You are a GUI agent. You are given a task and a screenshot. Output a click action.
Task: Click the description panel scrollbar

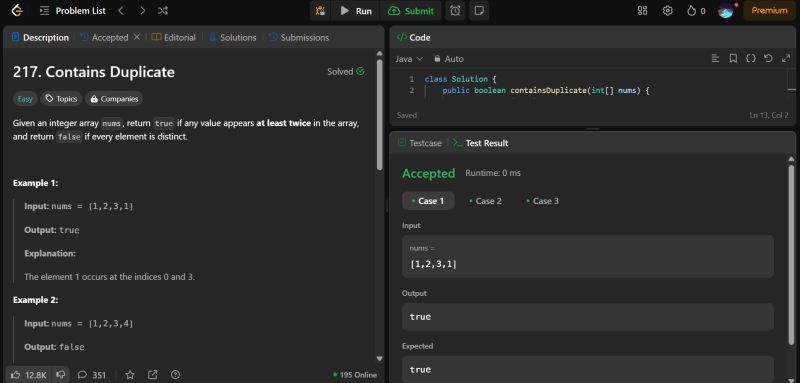tap(379, 115)
